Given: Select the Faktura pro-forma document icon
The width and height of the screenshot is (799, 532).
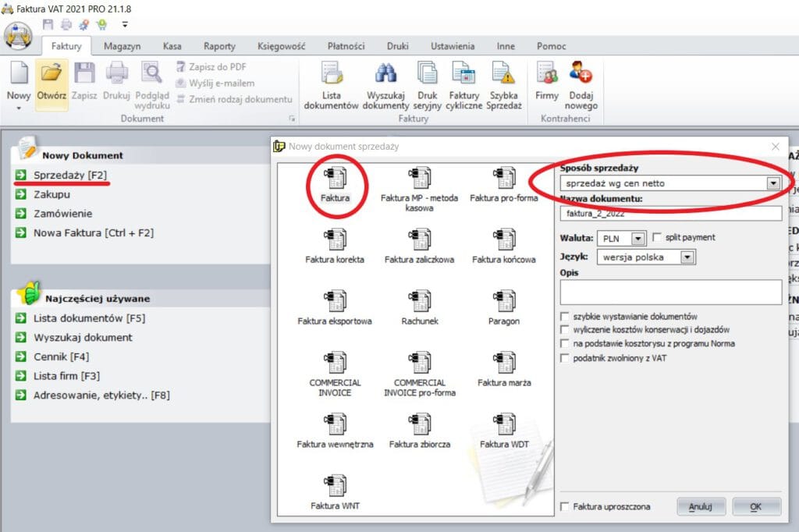Looking at the screenshot, I should pos(503,177).
